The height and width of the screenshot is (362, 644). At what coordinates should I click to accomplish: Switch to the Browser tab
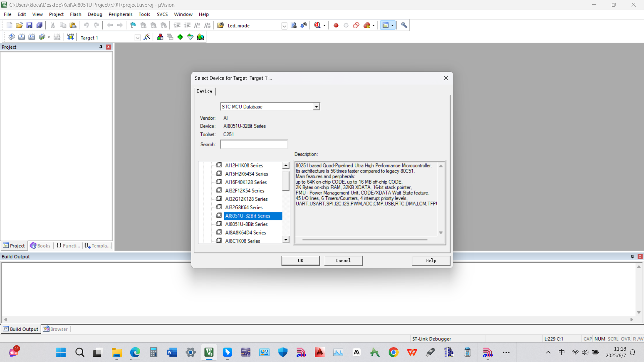55,329
